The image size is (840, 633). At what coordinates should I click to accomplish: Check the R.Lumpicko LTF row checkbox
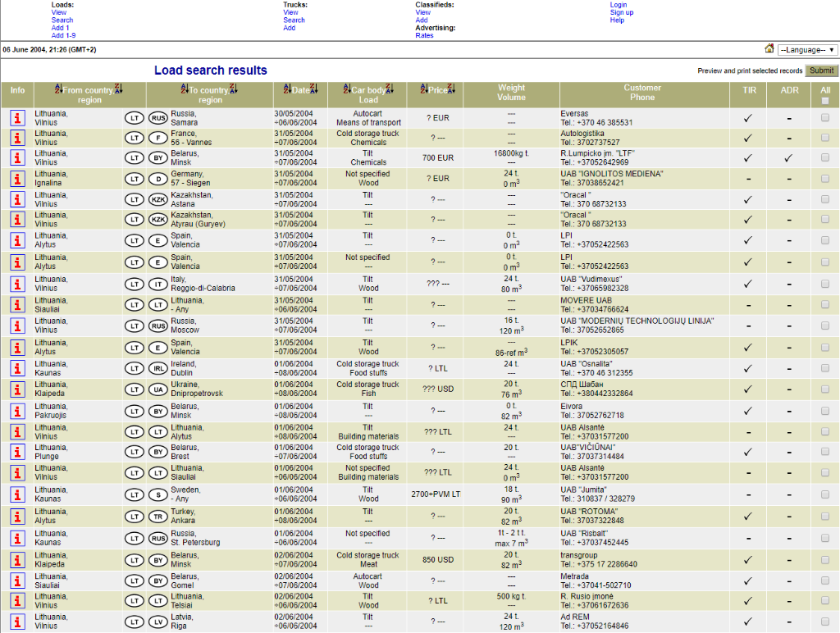click(825, 157)
